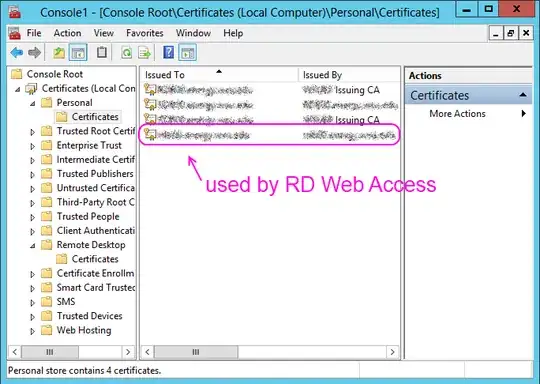Open the Action menu
Viewport: 540px width, 384px height.
tap(68, 33)
